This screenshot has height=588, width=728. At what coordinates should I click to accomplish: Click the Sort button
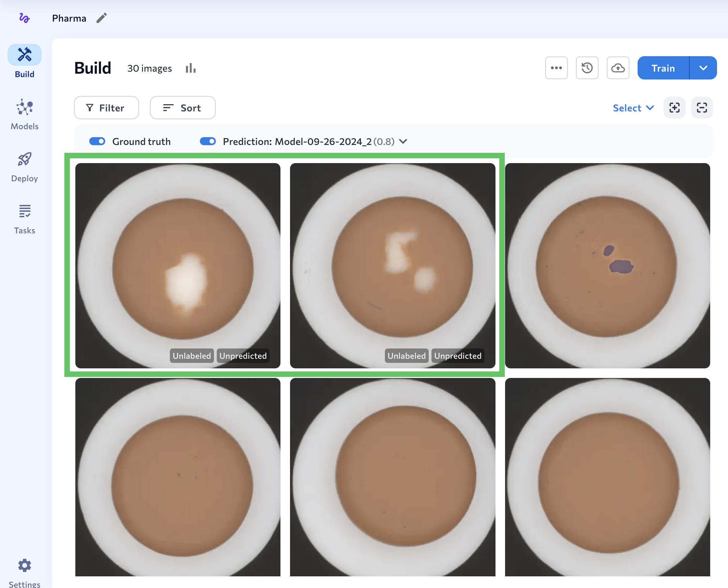pyautogui.click(x=183, y=108)
